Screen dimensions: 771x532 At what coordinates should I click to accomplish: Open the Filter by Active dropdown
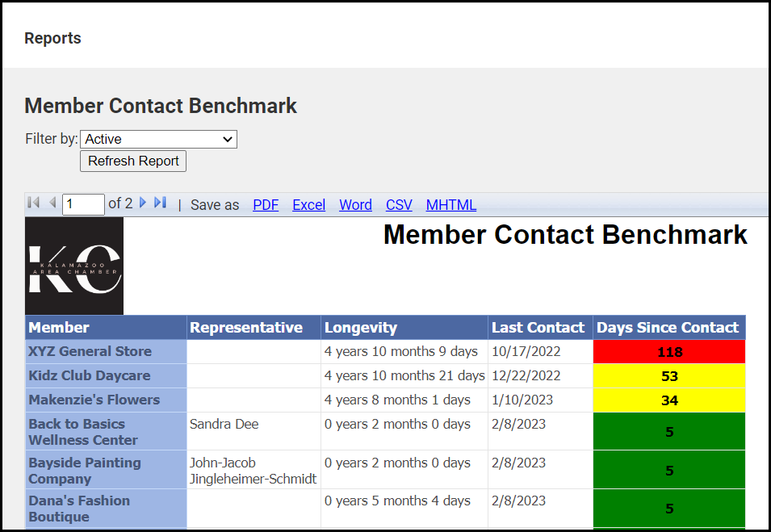158,140
